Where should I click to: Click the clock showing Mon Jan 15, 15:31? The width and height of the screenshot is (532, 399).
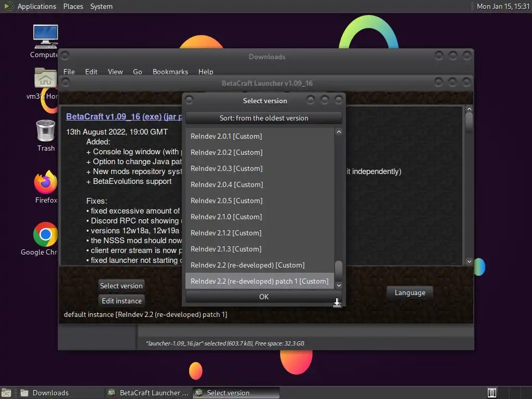pyautogui.click(x=503, y=6)
